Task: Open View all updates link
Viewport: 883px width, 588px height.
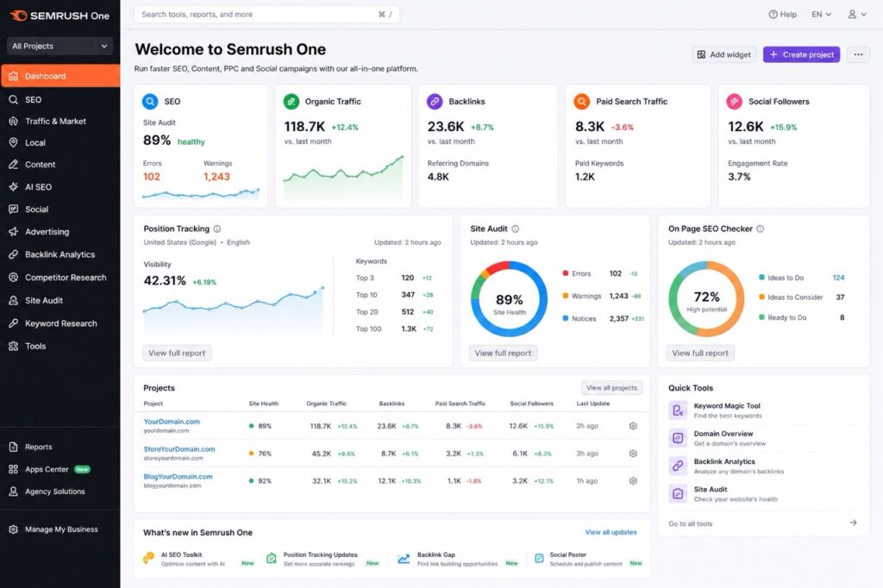Action: coord(611,532)
